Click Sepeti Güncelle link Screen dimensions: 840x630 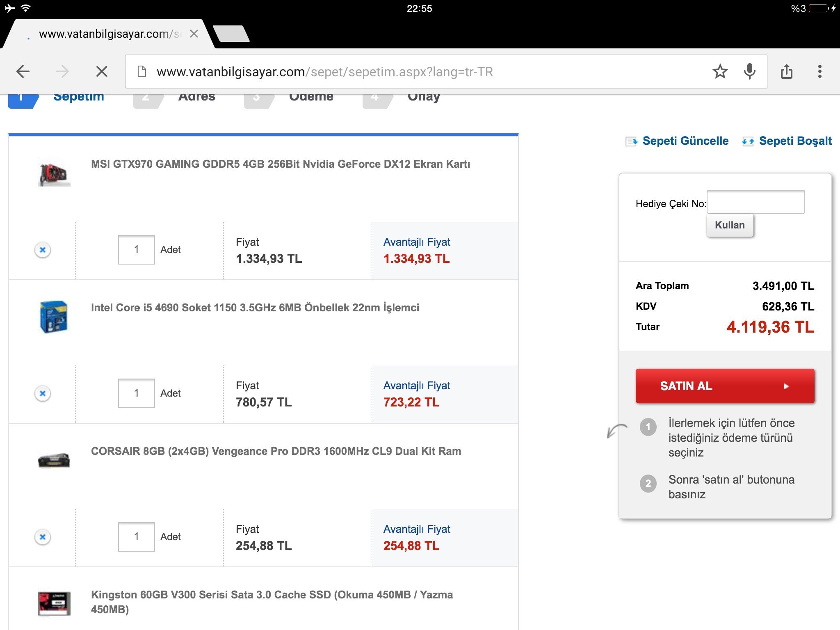tap(685, 141)
